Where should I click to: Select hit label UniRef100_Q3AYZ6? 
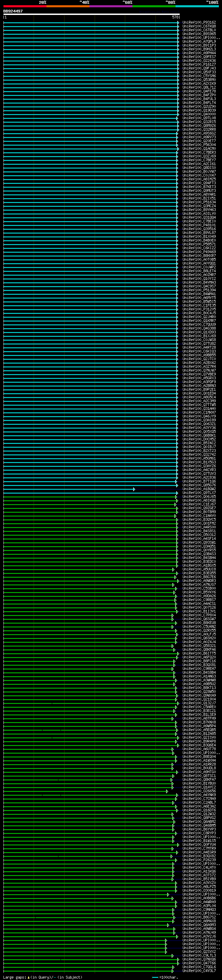pos(199,466)
